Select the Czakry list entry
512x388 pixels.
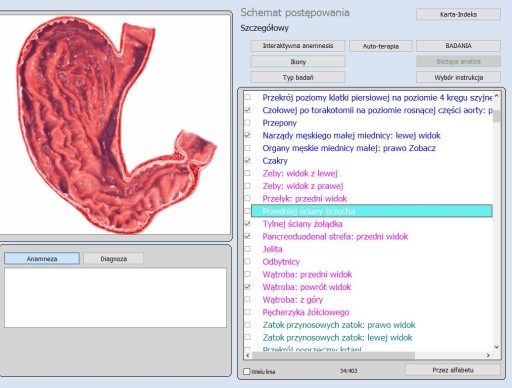click(275, 161)
